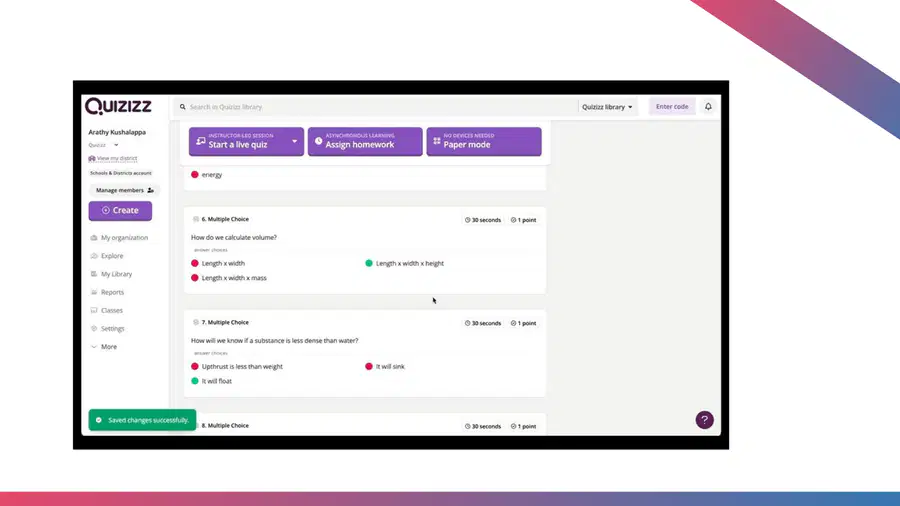Click the Manage members person icon
This screenshot has width=900, height=506.
click(150, 190)
